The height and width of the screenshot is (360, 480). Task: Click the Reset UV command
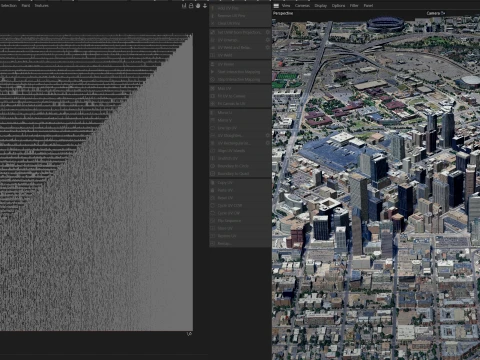(x=240, y=198)
